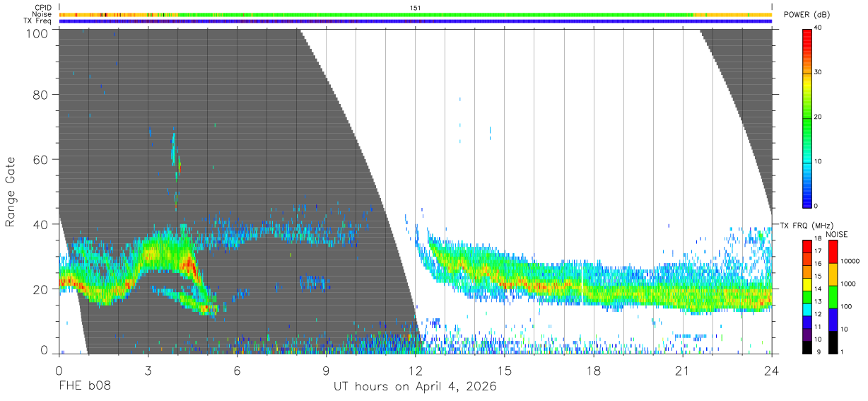The width and height of the screenshot is (868, 401).
Task: Click x-axis tick label "18"
Action: [x=594, y=371]
